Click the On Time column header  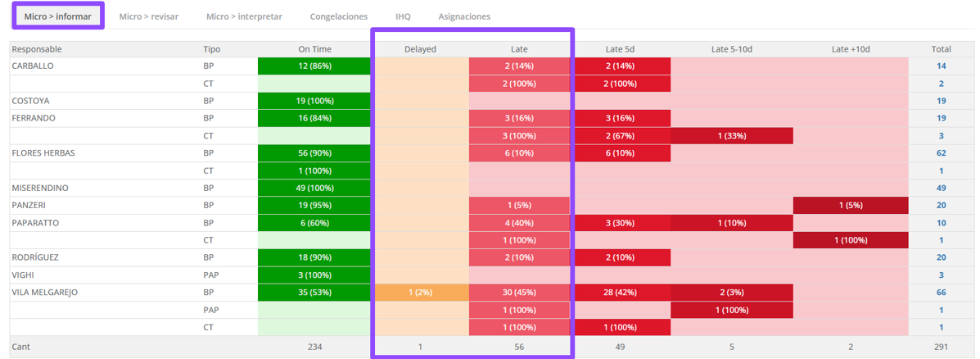click(x=314, y=49)
